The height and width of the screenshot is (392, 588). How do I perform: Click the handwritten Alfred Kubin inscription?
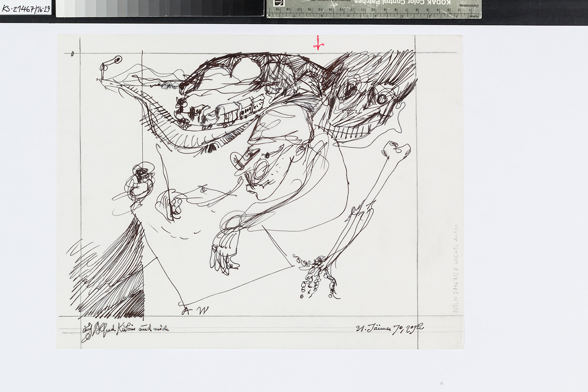tap(125, 329)
